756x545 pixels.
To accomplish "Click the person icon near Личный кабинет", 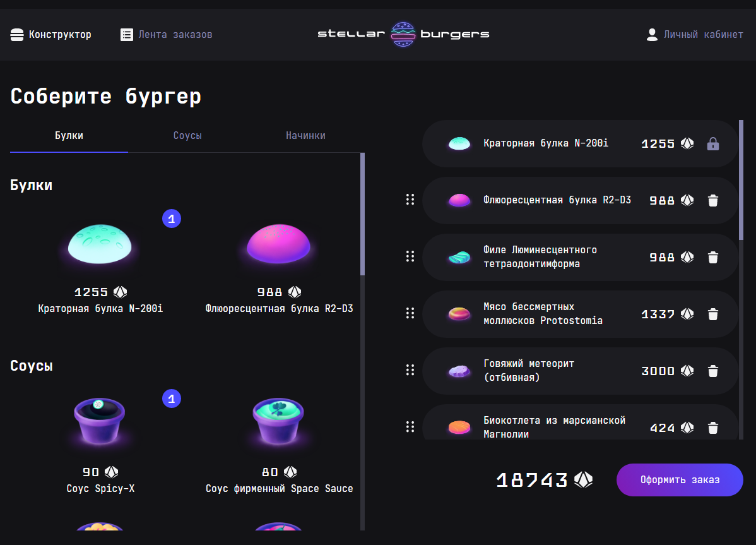I will (x=651, y=35).
